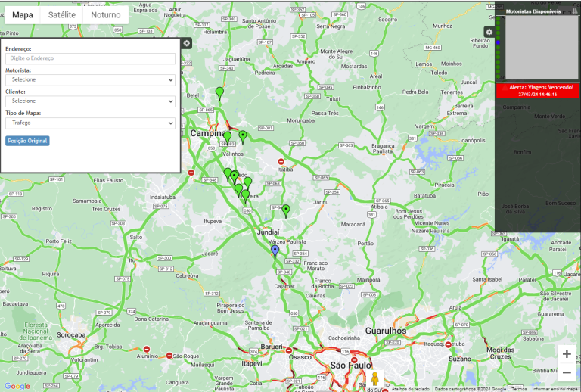Switch to the Noturno map view
Viewport: 581px width, 392px height.
pos(106,15)
